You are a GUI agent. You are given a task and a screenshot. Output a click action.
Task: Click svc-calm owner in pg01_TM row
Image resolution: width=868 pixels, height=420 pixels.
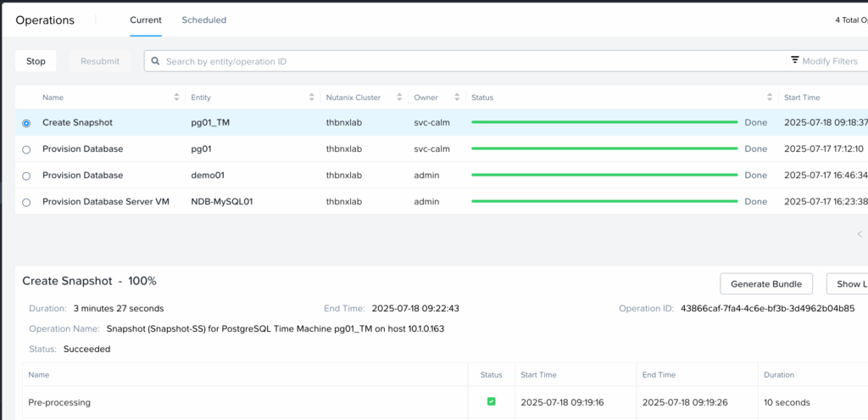click(x=431, y=122)
